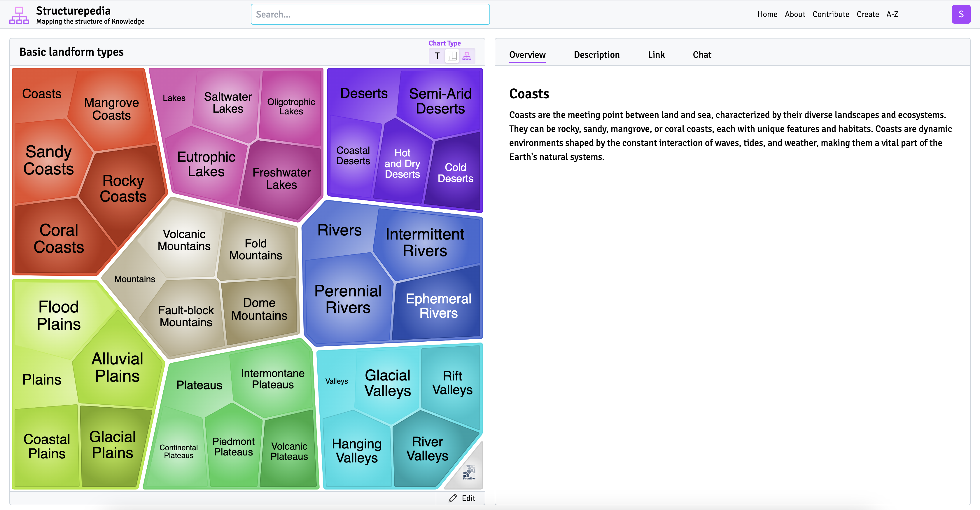Click the Dome Mountains cell
Screen dimensions: 980x510
click(259, 309)
